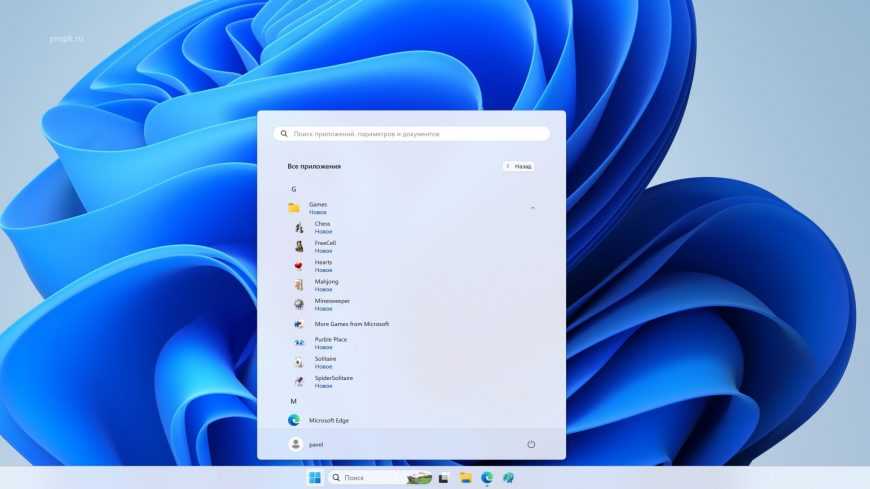Open the Minesweeper game icon
The height and width of the screenshot is (489, 870).
(299, 304)
